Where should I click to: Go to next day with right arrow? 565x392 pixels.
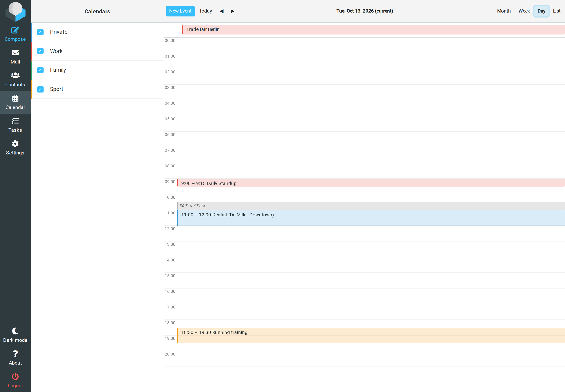click(x=233, y=11)
